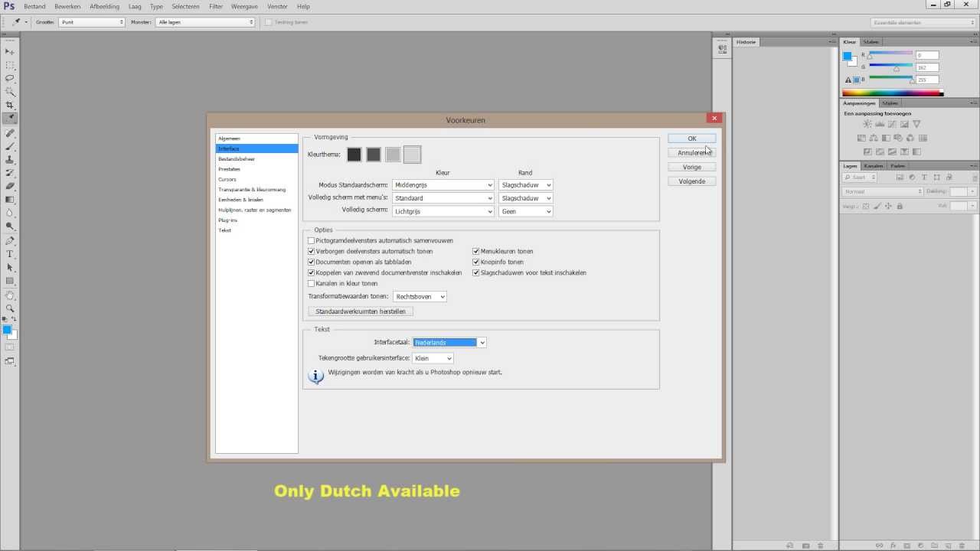This screenshot has height=551, width=980.
Task: Select the Hand tool
Action: click(x=10, y=295)
